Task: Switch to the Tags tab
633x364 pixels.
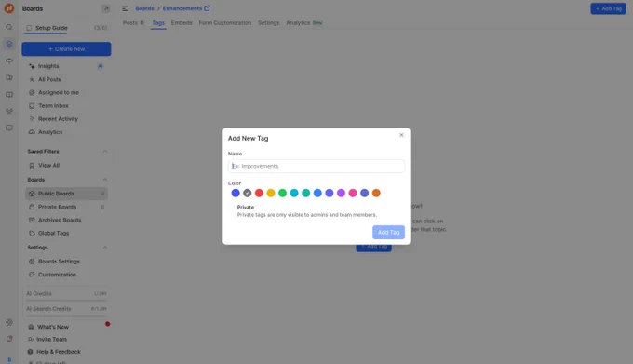Action: (158, 23)
